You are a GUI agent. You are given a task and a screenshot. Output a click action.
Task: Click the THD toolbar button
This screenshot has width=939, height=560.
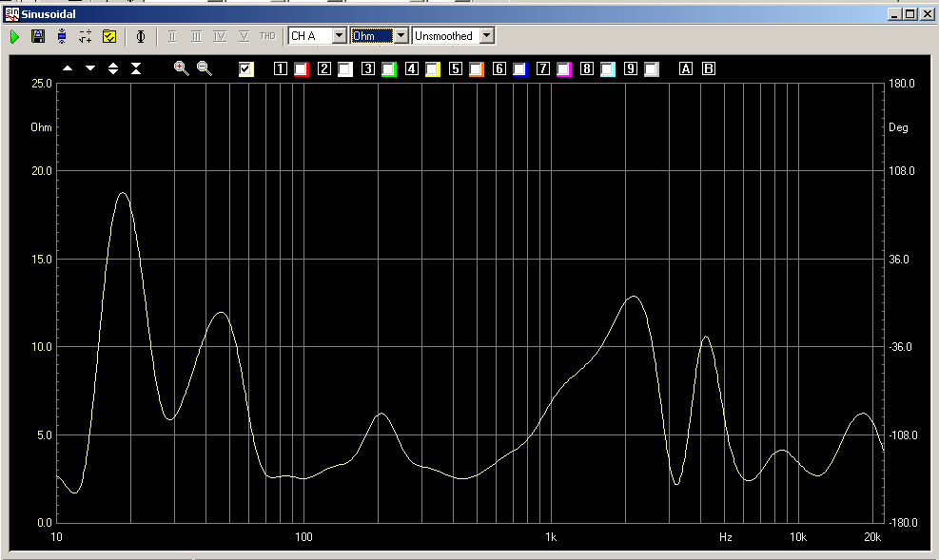coord(267,36)
